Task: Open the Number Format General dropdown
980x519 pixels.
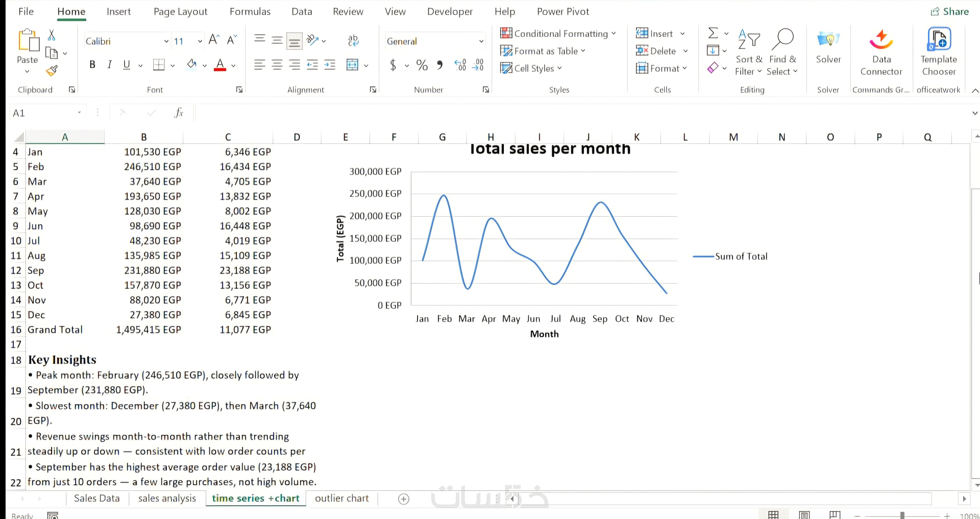Action: coord(481,41)
